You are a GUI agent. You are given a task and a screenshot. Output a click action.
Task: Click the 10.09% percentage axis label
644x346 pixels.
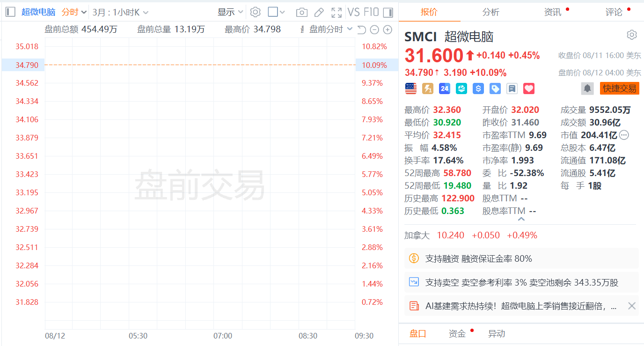point(374,65)
